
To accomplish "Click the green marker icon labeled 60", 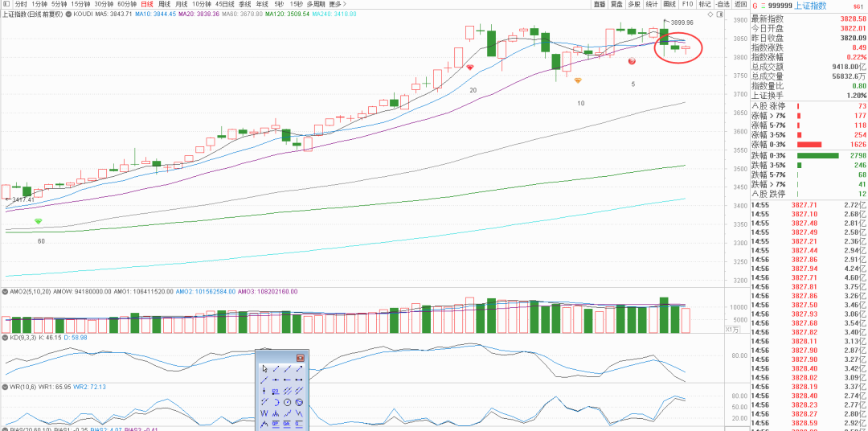I will click(38, 222).
